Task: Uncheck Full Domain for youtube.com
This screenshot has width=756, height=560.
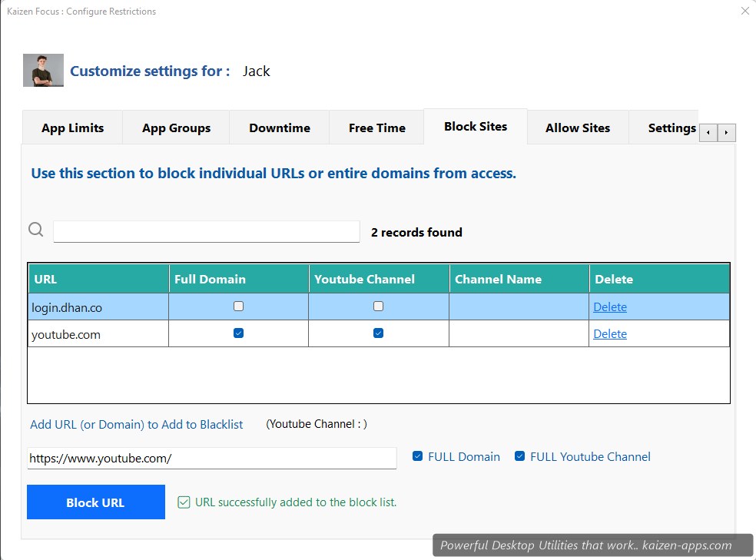Action: pyautogui.click(x=238, y=333)
